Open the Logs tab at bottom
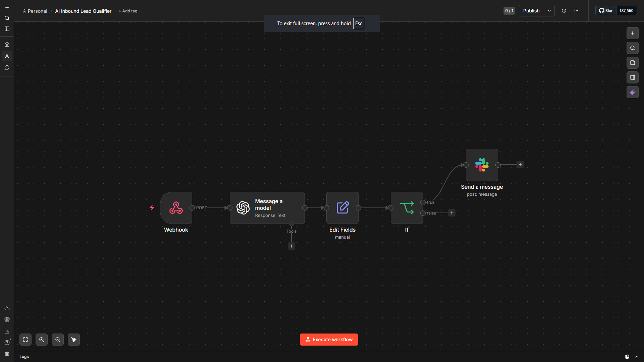 24,357
